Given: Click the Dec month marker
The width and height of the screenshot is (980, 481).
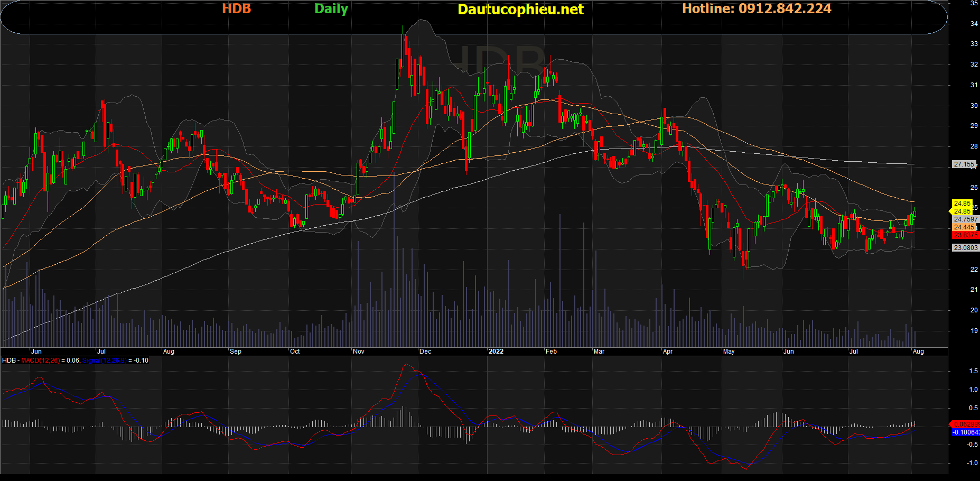Looking at the screenshot, I should click(425, 351).
